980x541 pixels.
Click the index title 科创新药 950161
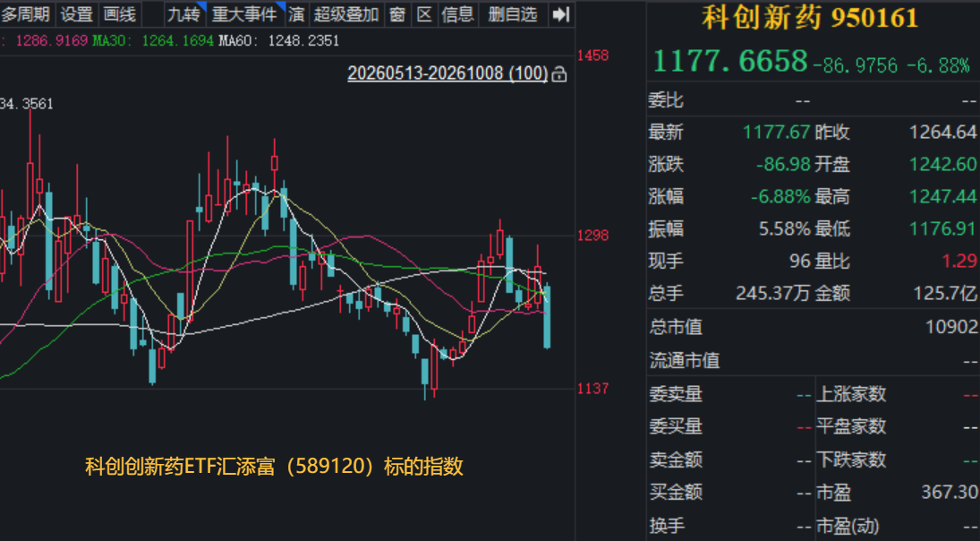tap(811, 18)
